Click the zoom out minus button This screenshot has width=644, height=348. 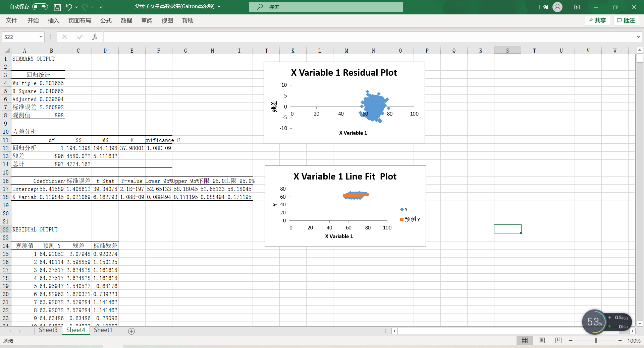point(571,341)
